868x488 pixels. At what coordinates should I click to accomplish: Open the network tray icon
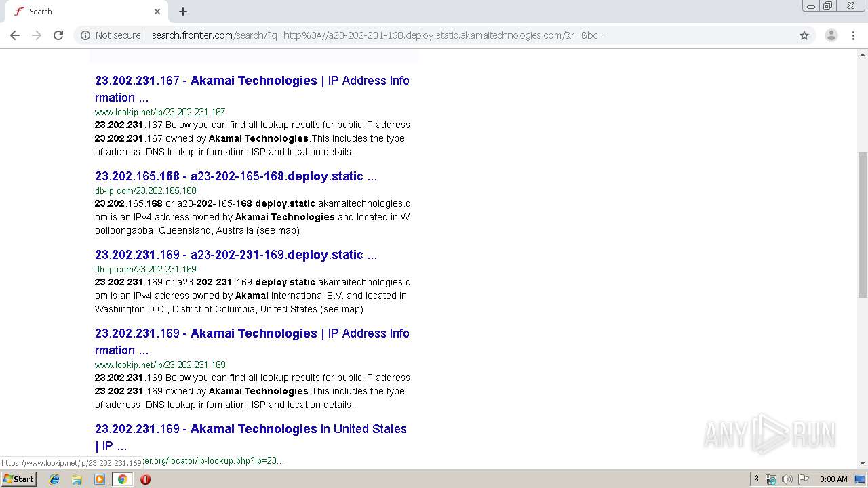click(771, 479)
